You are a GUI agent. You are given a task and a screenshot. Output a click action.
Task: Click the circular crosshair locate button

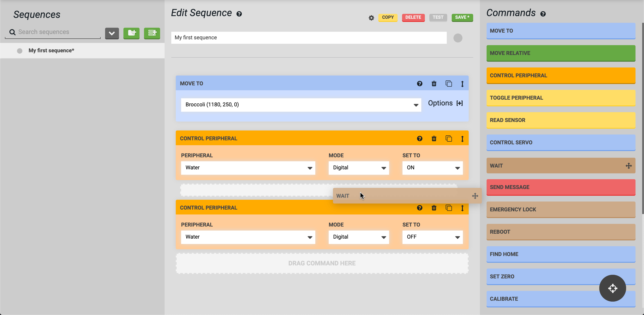coord(612,288)
